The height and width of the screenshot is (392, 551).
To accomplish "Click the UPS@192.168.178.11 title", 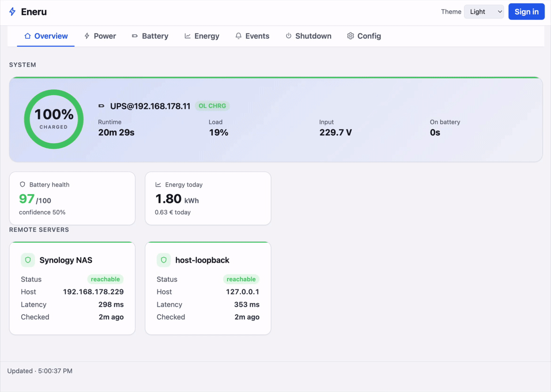I will pos(150,106).
